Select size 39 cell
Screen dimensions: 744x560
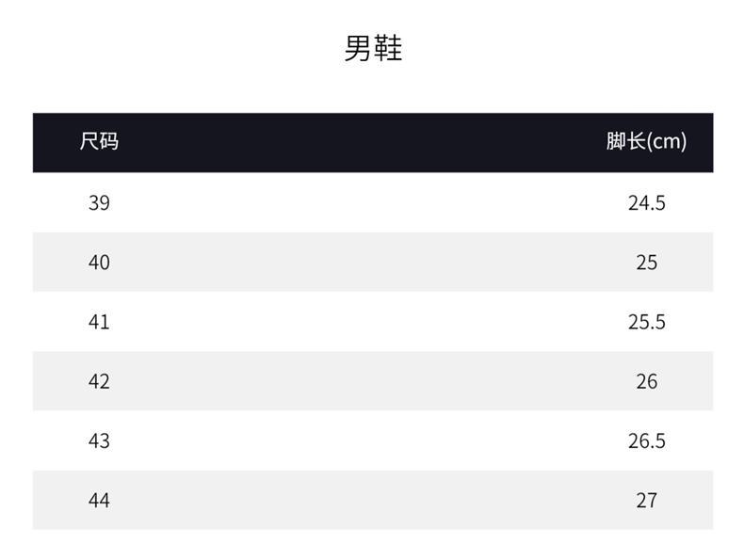pos(99,202)
